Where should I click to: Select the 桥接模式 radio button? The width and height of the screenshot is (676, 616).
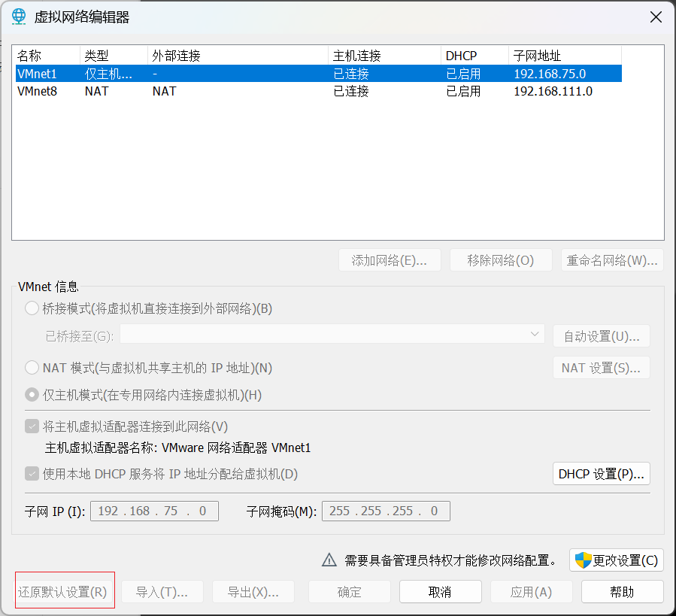pos(30,308)
